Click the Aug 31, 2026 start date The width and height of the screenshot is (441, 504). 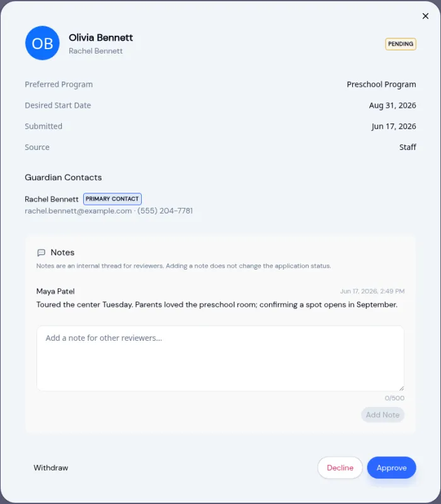[392, 105]
